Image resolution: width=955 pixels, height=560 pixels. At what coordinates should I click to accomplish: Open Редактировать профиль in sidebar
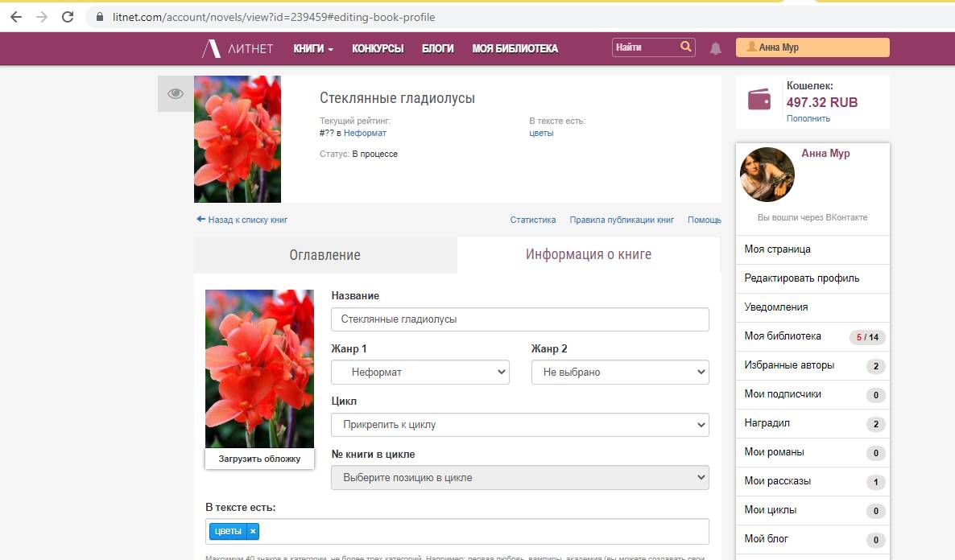pyautogui.click(x=801, y=278)
